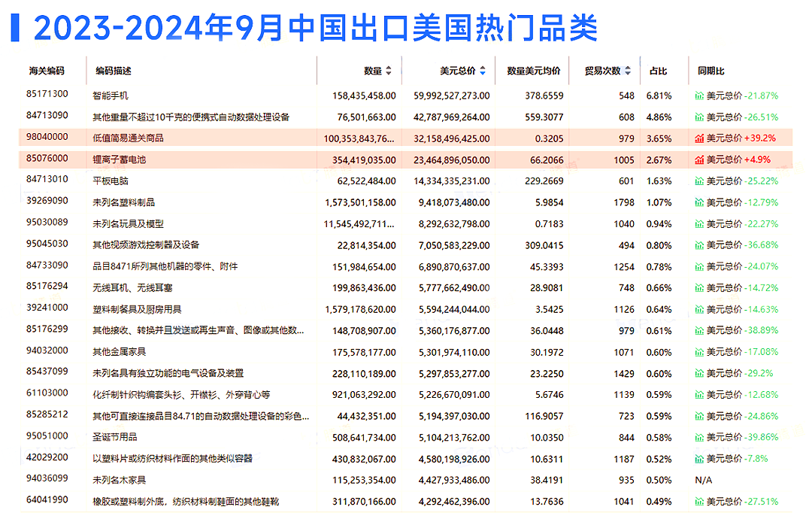Screen dimensions: 812x525
Task: Click trend chart icon in 64041990 row
Action: pos(699,502)
